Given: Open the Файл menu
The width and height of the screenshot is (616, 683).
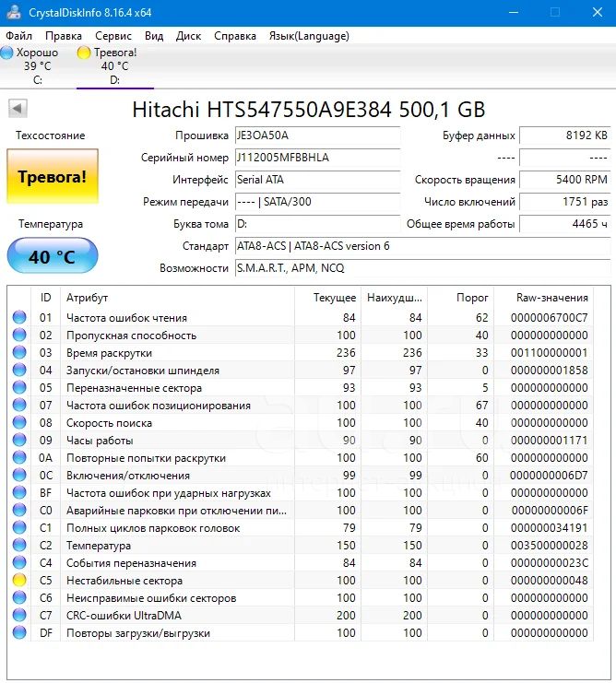Looking at the screenshot, I should (x=18, y=36).
